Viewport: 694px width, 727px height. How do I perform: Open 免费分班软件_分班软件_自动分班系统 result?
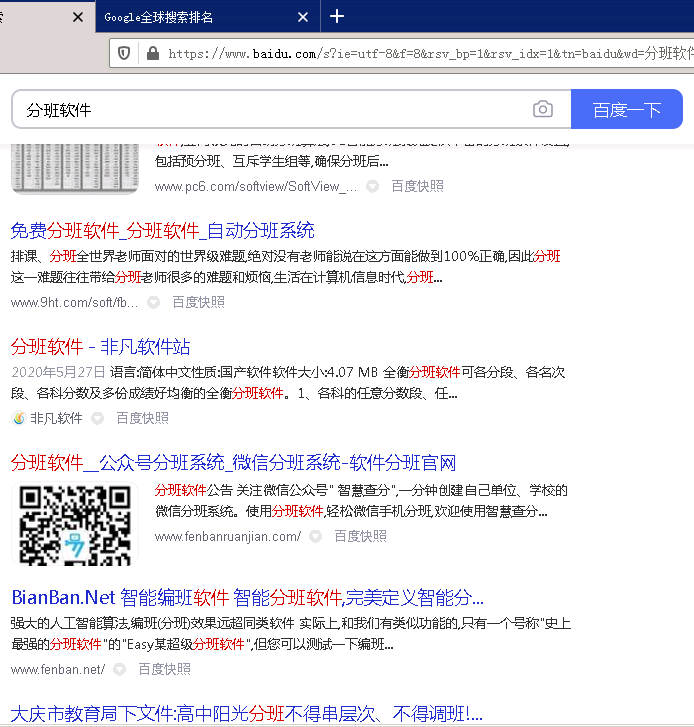(x=163, y=230)
